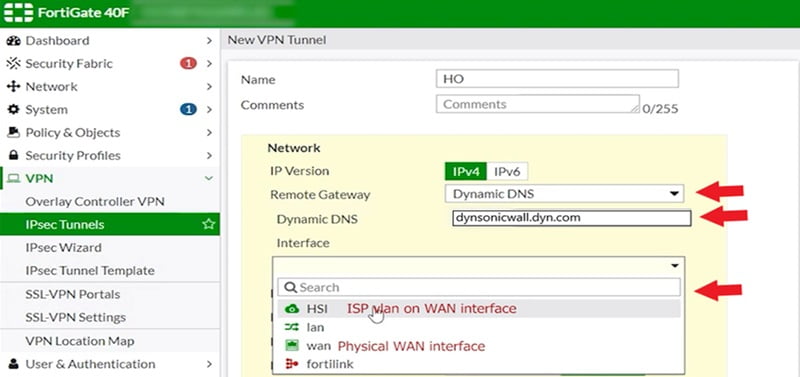Click the Security Fabric icon
The image size is (800, 377).
(x=14, y=64)
